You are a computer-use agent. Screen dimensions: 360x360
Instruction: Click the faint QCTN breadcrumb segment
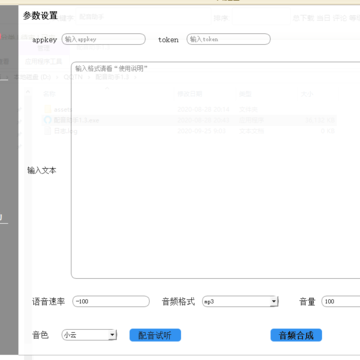coord(73,77)
